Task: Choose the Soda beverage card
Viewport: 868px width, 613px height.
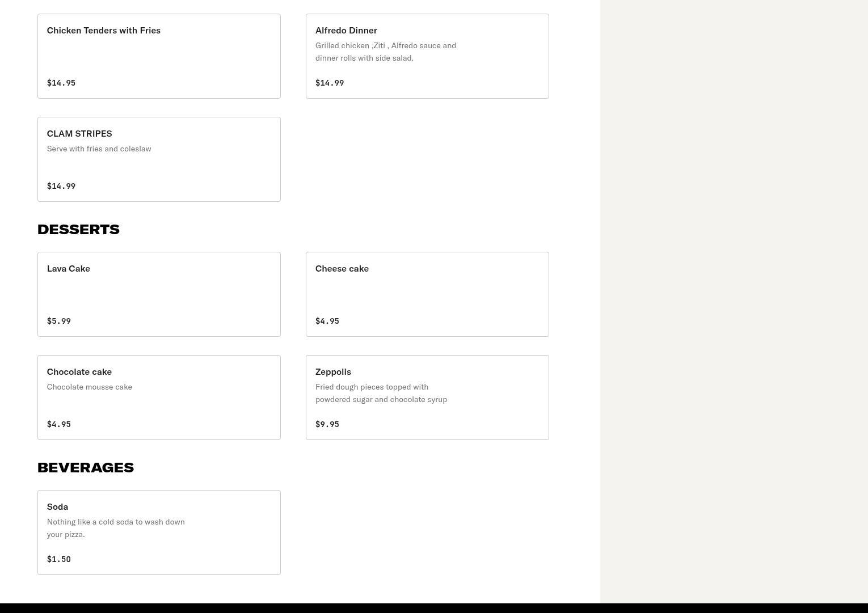Action: (159, 532)
